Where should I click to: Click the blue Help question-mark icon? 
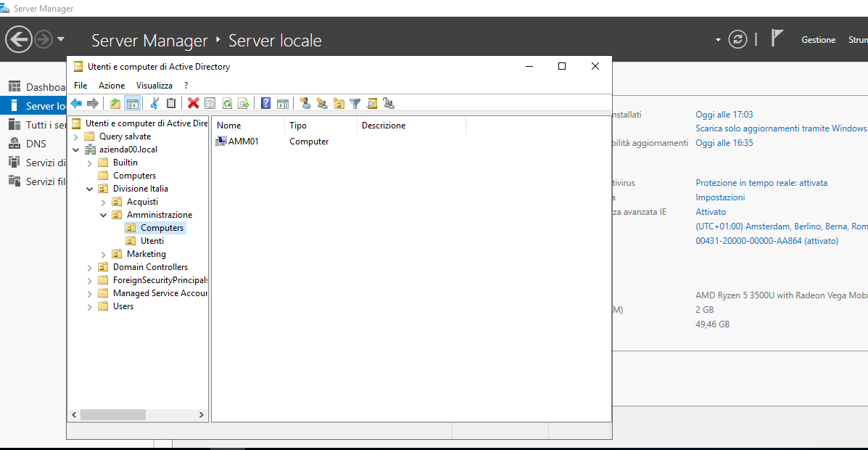265,103
